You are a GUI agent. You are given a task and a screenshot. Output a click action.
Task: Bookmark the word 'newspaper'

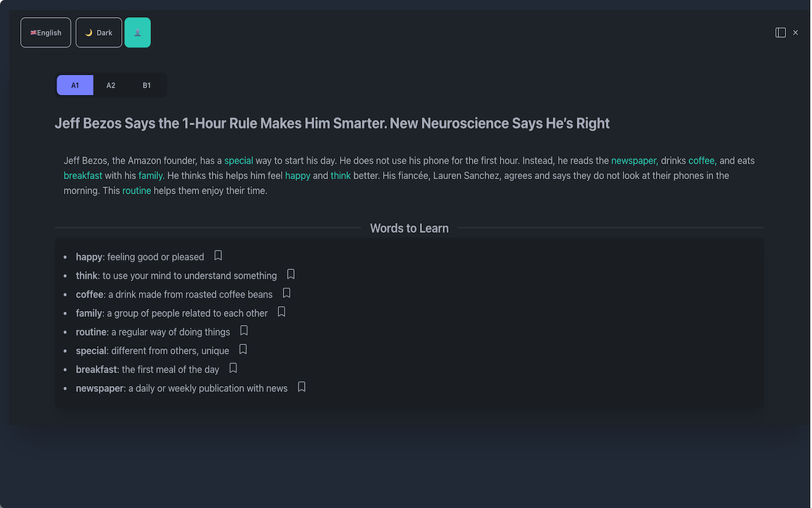(302, 387)
